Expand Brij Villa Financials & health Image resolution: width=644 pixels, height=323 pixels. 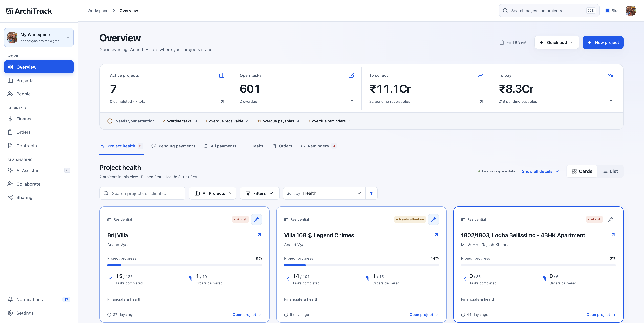[x=184, y=299]
